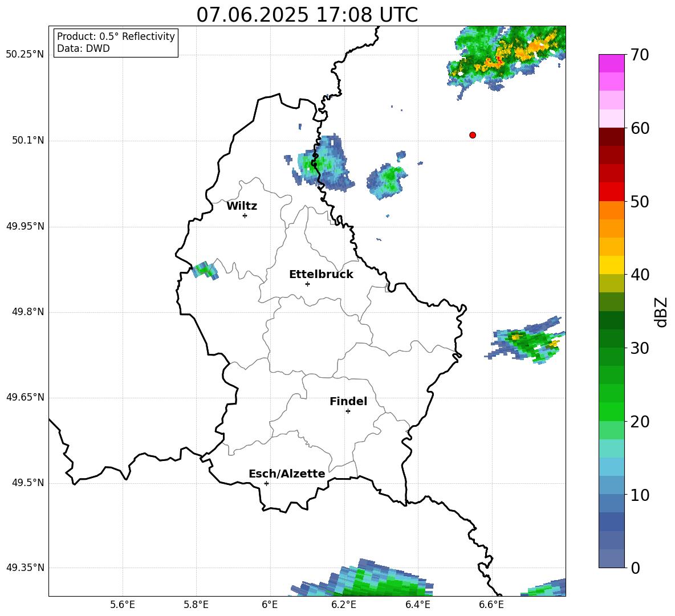Click the 49.95°N latitude label

(25, 226)
